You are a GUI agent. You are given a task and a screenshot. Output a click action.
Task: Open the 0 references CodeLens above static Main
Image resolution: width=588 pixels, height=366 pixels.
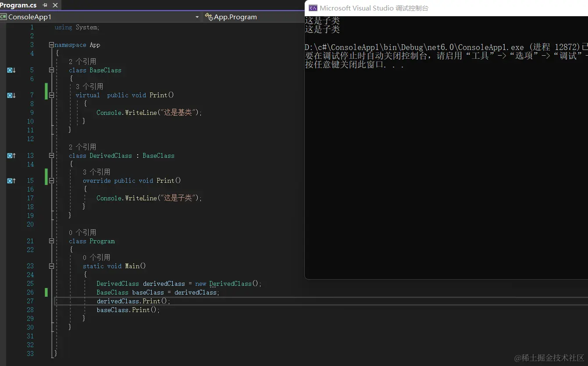pyautogui.click(x=96, y=257)
